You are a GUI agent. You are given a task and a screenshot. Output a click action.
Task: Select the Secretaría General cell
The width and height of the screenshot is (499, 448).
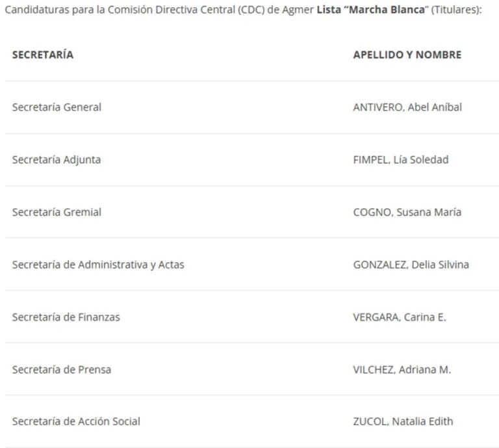click(x=57, y=107)
